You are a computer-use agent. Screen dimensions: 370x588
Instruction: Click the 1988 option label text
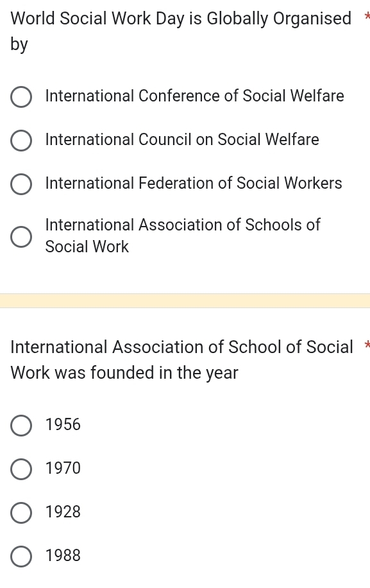(x=63, y=556)
